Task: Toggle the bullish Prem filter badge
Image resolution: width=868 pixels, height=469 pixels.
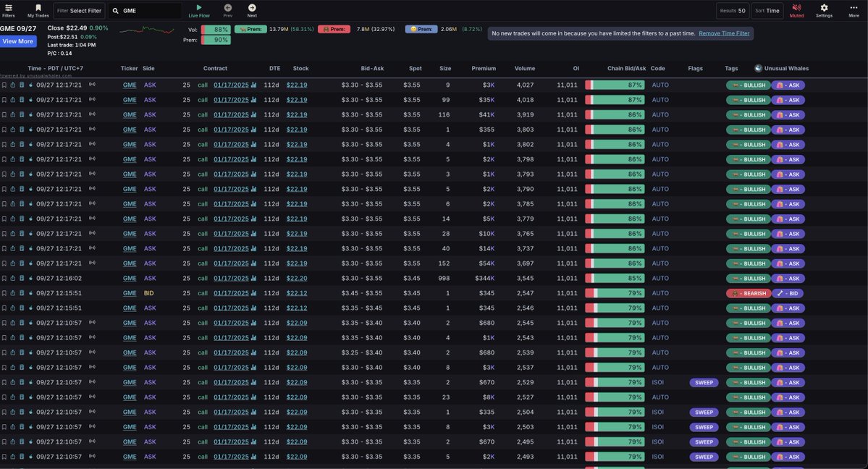Action: point(250,29)
